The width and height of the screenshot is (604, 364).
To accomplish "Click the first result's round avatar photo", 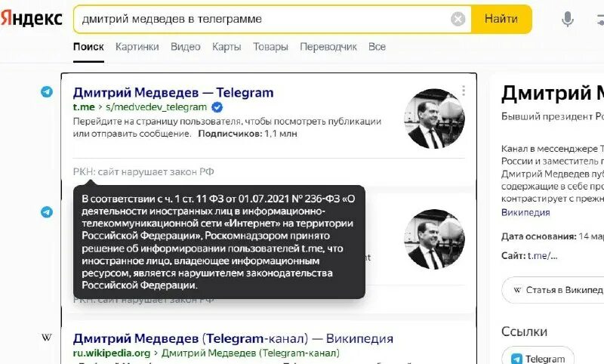I will pos(435,119).
